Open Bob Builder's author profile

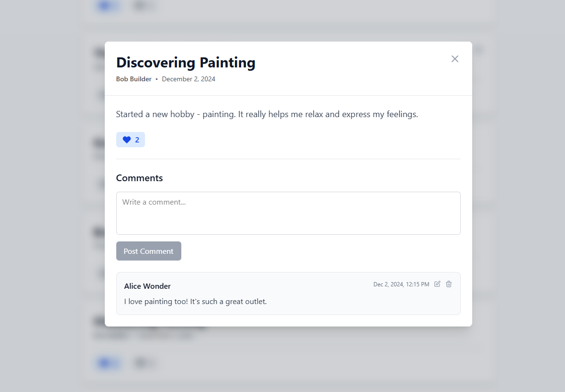(133, 79)
